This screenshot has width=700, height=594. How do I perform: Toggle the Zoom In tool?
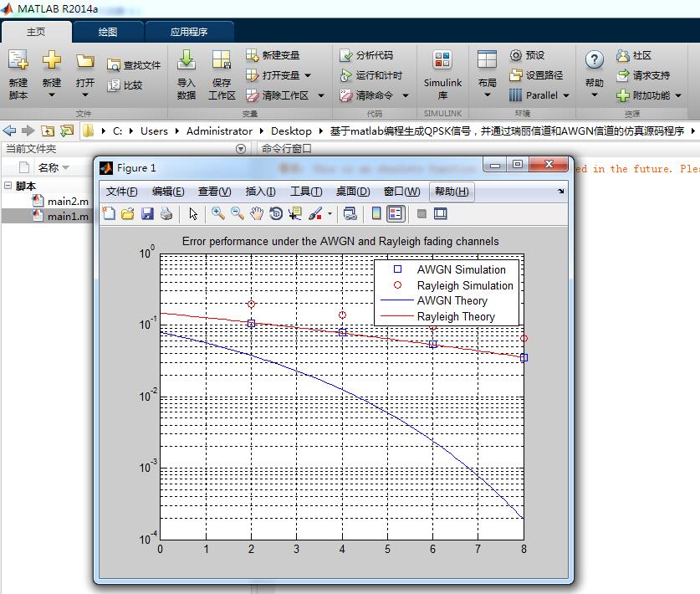pos(217,213)
